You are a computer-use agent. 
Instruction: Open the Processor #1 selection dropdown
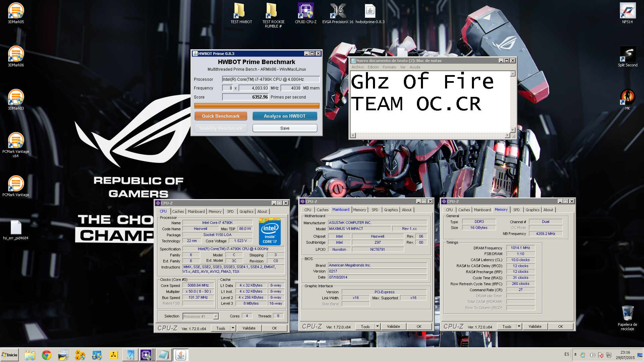tap(201, 316)
